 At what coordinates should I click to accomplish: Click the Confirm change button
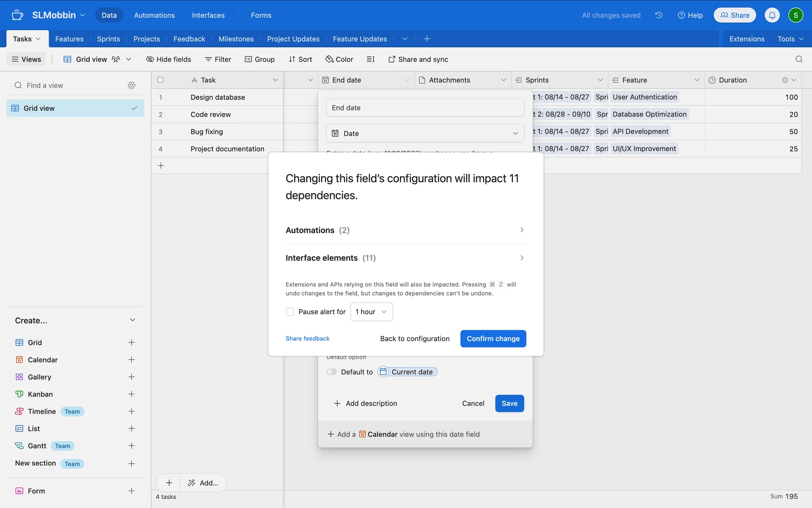click(493, 339)
